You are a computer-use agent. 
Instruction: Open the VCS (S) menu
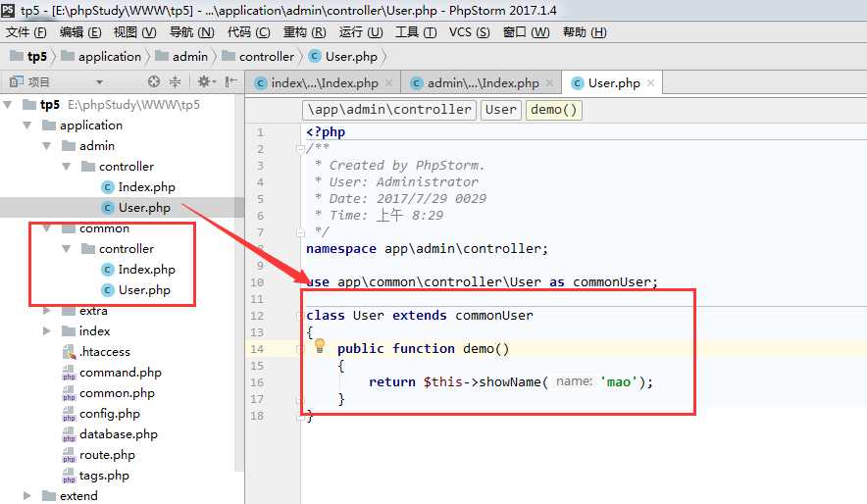point(469,32)
